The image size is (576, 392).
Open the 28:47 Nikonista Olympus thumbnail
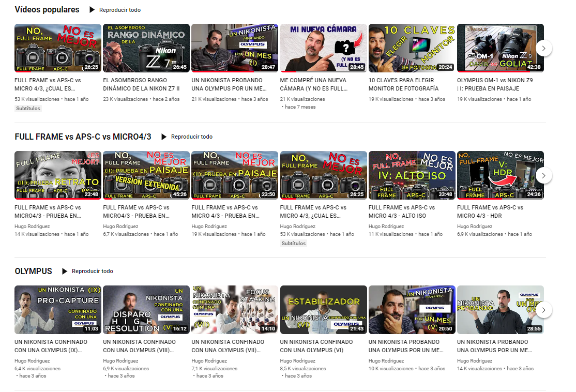[x=235, y=48]
